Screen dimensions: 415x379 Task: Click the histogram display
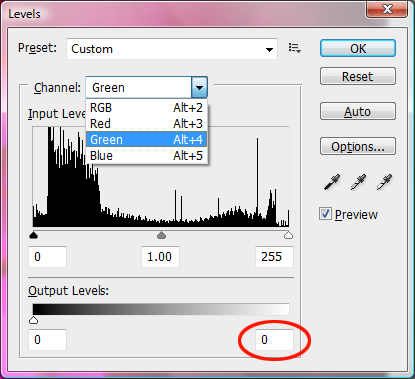click(x=161, y=177)
